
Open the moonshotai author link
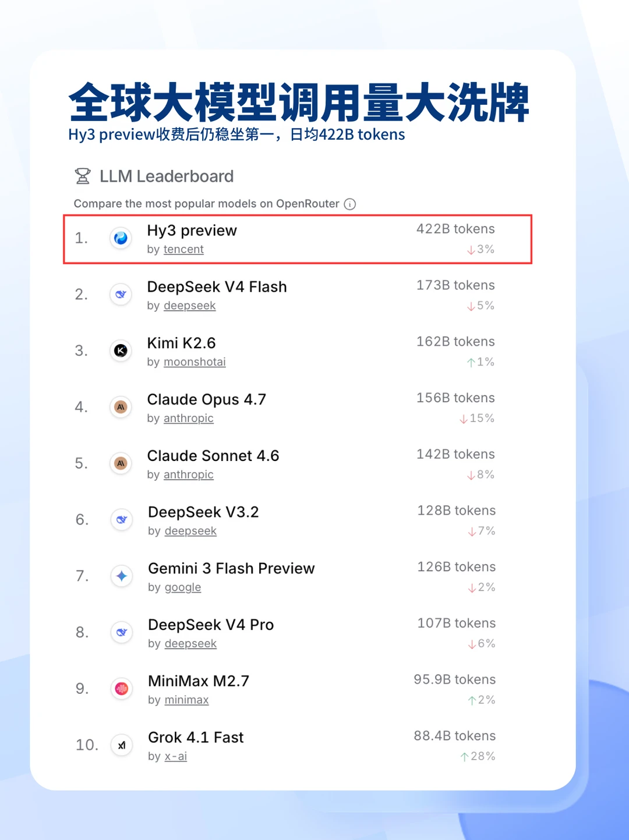coord(195,362)
